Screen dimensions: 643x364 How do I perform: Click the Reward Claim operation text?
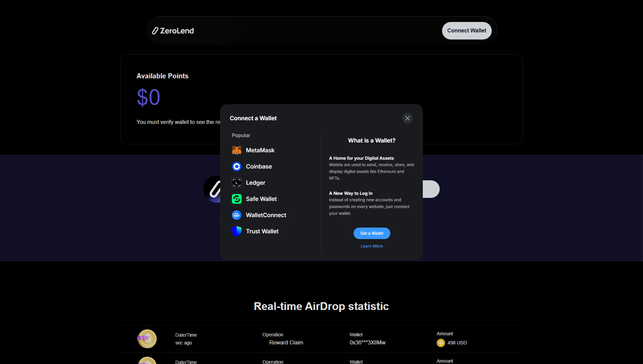286,342
